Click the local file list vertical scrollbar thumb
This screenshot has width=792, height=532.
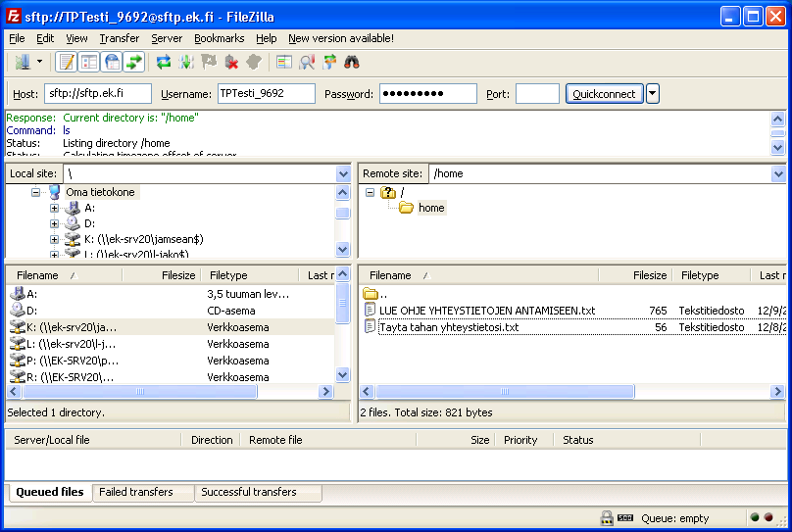coord(342,303)
